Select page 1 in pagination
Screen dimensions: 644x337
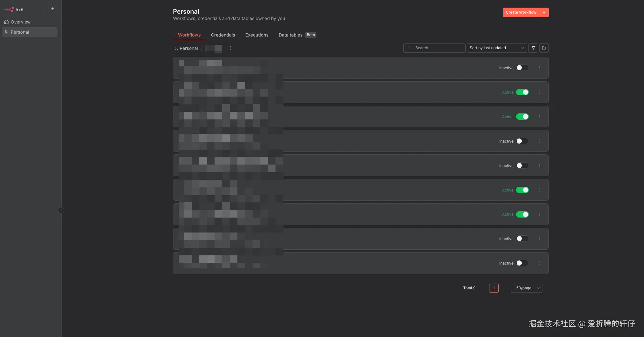click(494, 288)
